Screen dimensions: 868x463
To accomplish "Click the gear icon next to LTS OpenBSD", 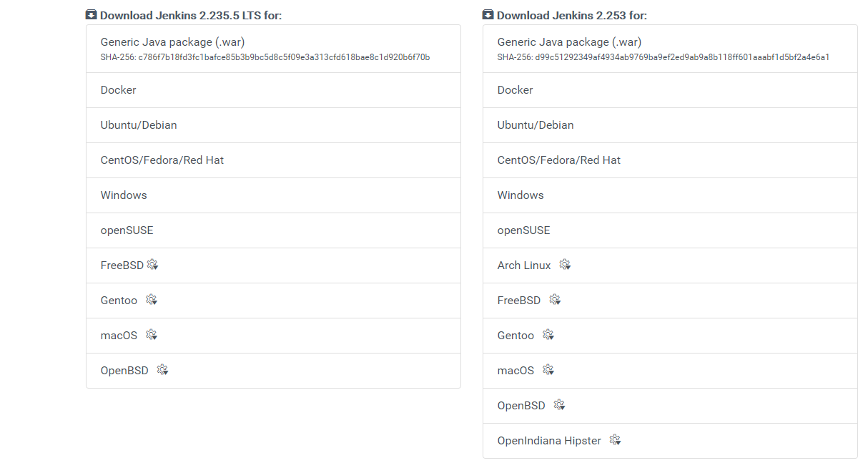I will click(162, 370).
